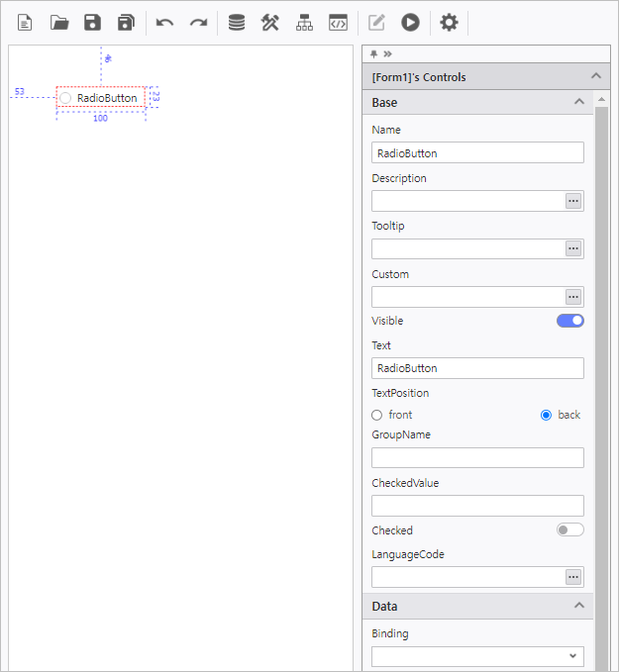Toggle the Visible switch off
619x672 pixels.
(570, 321)
